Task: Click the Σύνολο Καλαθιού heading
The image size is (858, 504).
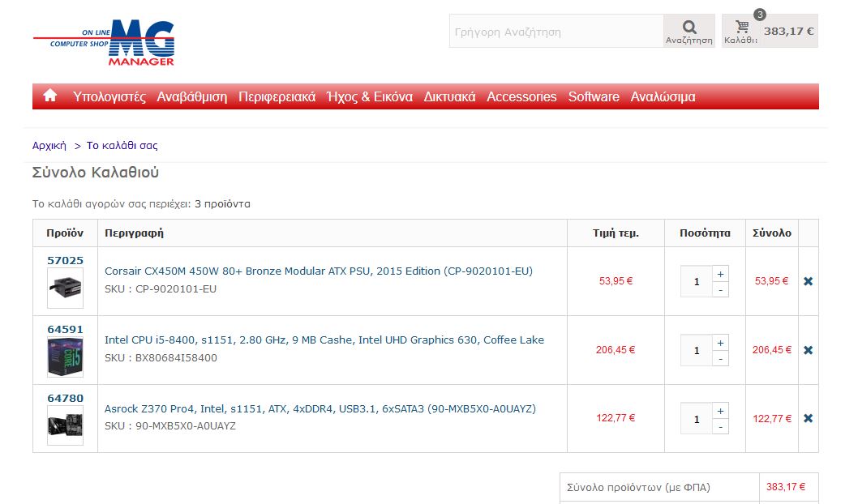Action: 95,173
